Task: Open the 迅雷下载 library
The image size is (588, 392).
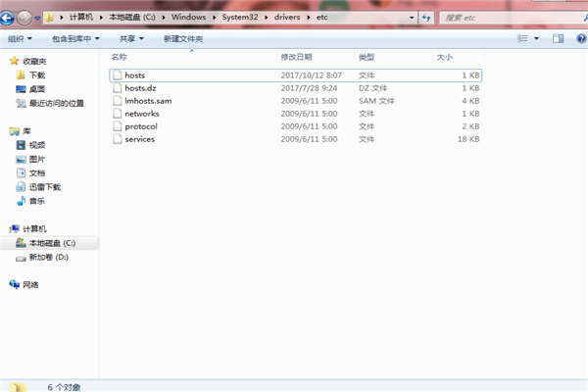Action: pyautogui.click(x=45, y=187)
